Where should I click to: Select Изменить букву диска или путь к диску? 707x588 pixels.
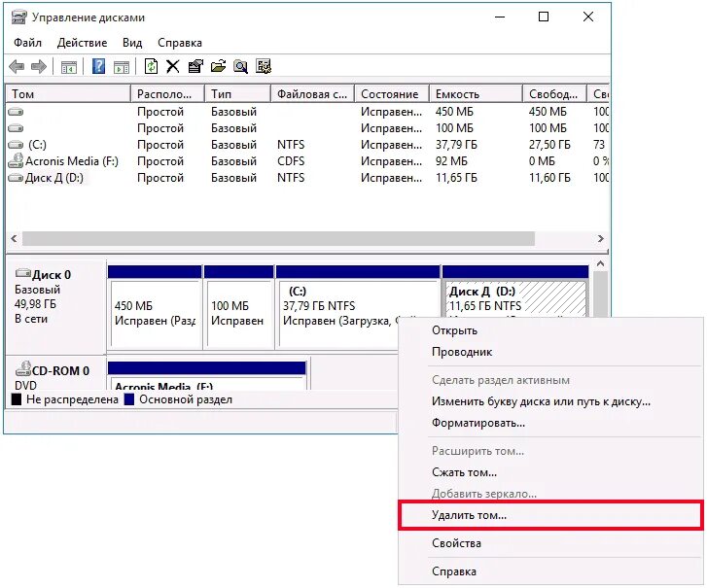pos(550,401)
